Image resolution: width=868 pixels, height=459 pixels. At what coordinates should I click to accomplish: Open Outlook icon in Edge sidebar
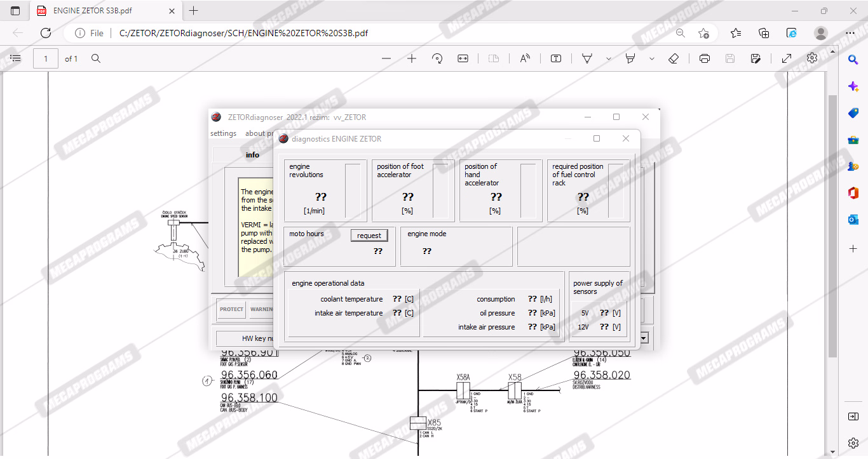coord(853,220)
